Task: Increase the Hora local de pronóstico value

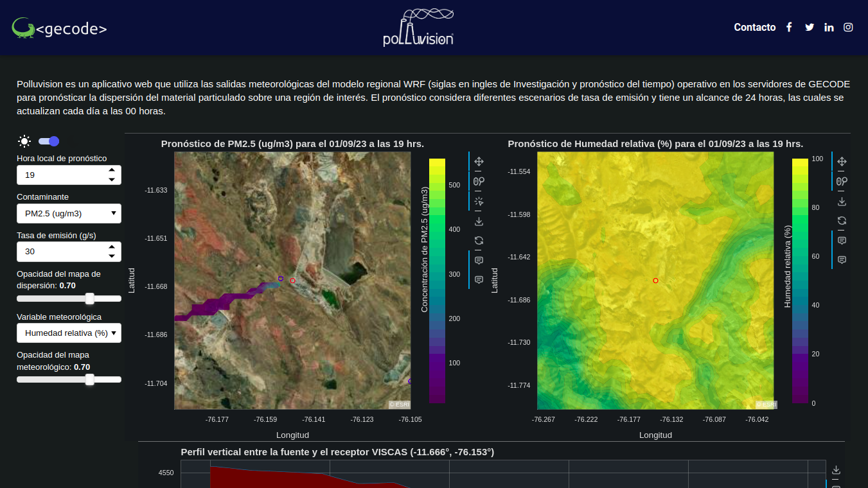Action: [112, 171]
